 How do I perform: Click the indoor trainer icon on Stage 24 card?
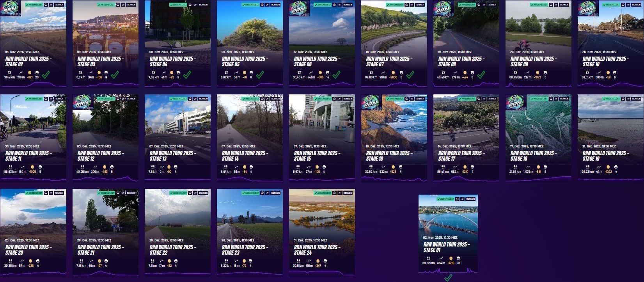(x=334, y=193)
